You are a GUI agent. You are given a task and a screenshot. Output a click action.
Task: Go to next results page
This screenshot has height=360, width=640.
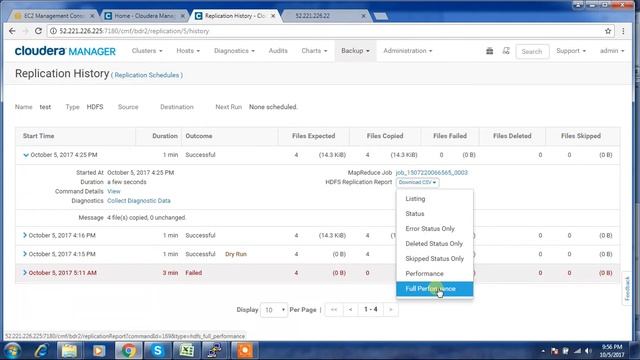[x=391, y=310]
